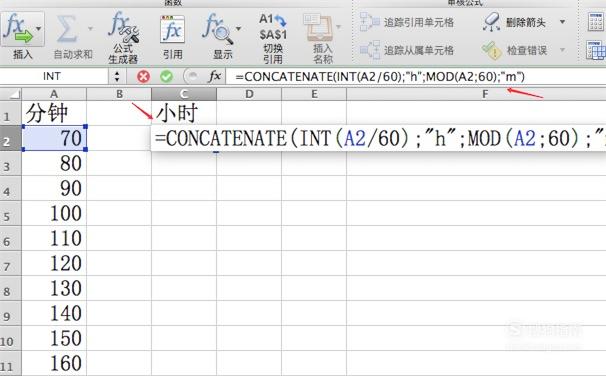
Task: Expand the Insert Name dropdown arrow
Action: (339, 27)
